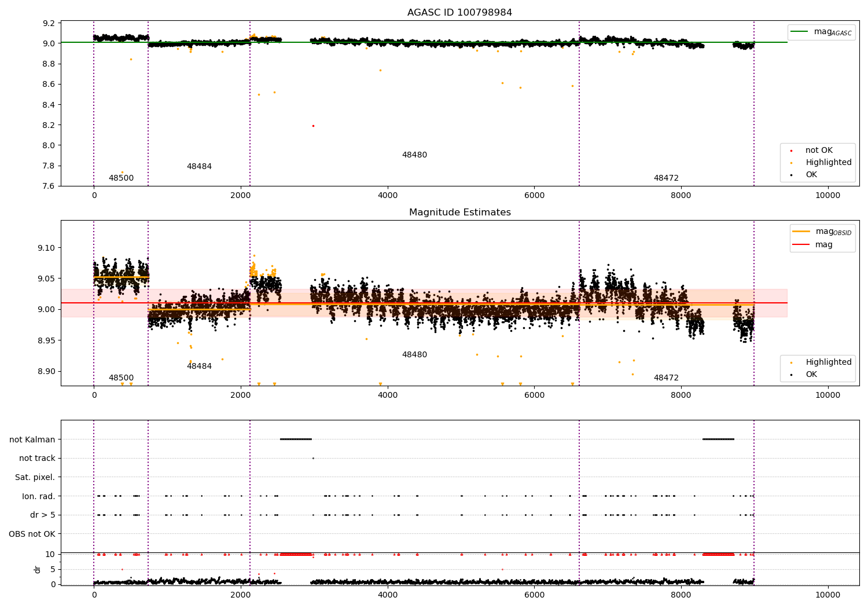Click the 'Ion. rad.' row label
Image resolution: width=868 pixels, height=608 pixels.
(38, 496)
